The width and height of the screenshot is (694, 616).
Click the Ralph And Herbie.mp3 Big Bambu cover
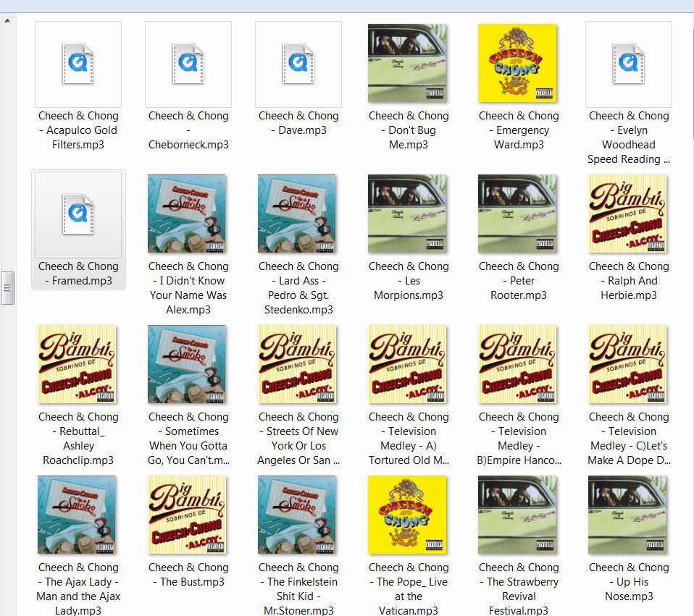(627, 214)
